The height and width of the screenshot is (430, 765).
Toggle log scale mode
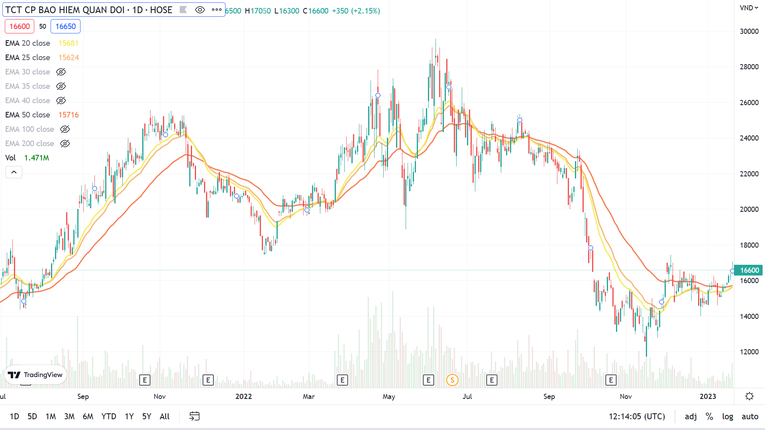click(727, 416)
